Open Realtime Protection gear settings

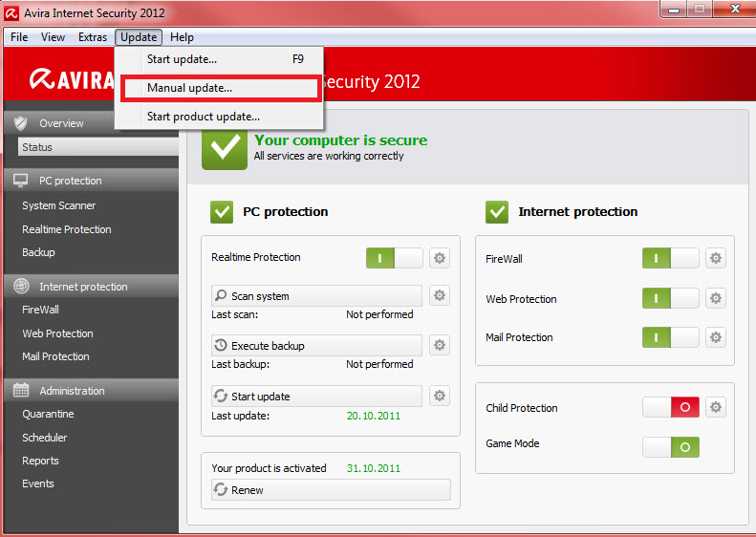(440, 258)
